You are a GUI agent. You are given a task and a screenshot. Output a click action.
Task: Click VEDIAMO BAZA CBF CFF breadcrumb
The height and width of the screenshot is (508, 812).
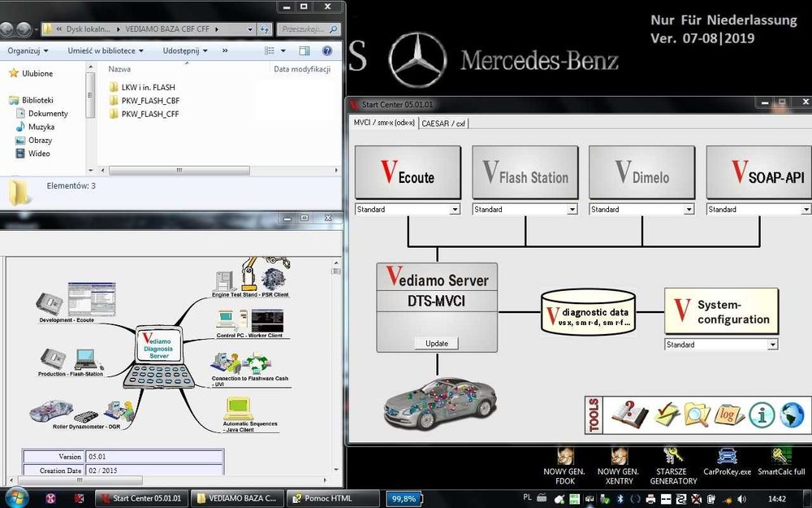166,29
